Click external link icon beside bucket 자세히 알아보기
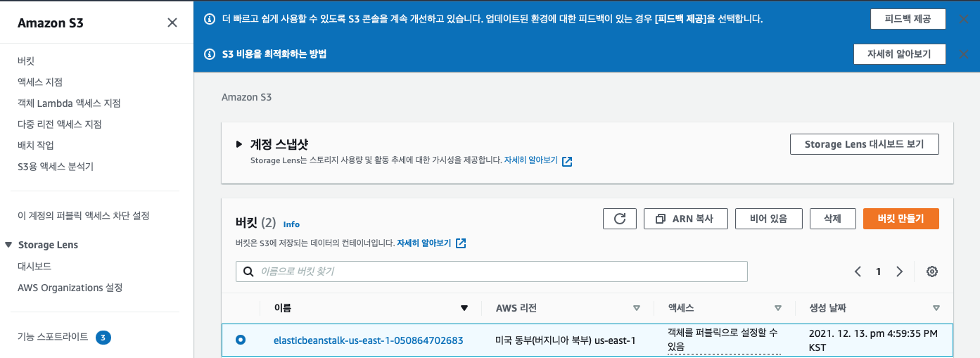This screenshot has width=980, height=358. coord(461,243)
